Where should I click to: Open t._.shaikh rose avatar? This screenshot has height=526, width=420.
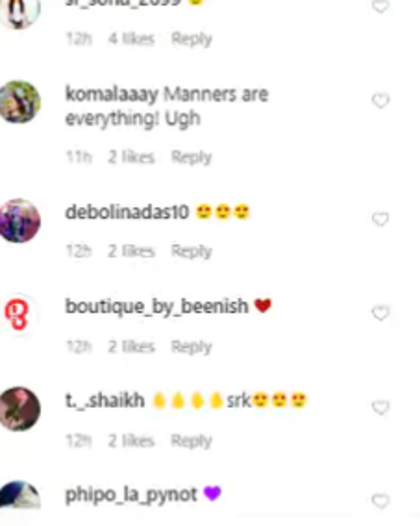pos(20,408)
